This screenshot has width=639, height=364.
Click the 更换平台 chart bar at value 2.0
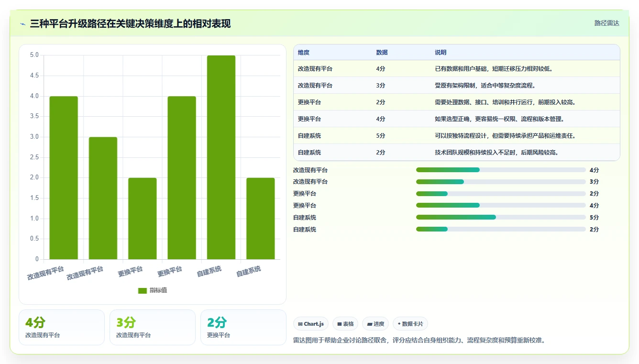click(x=142, y=219)
